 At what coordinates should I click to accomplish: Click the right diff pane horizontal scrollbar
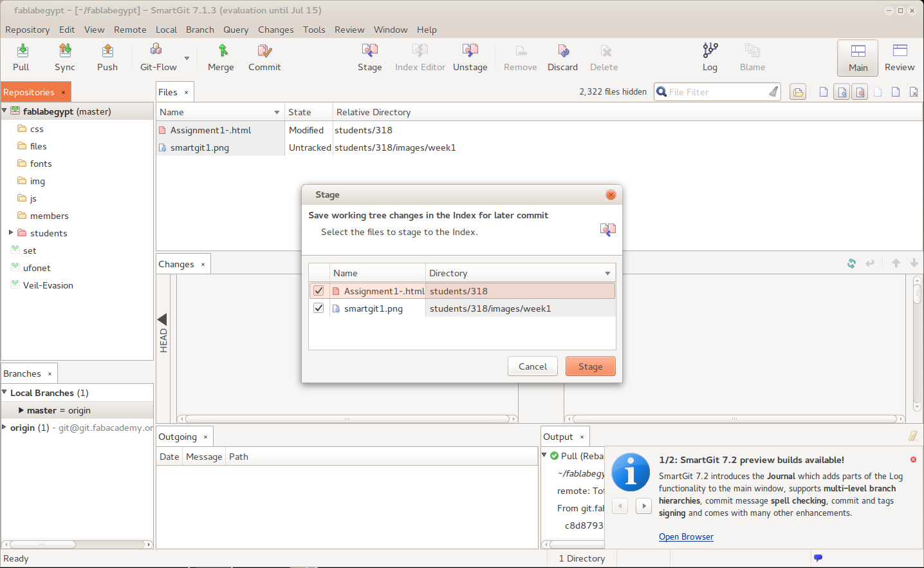coord(735,419)
